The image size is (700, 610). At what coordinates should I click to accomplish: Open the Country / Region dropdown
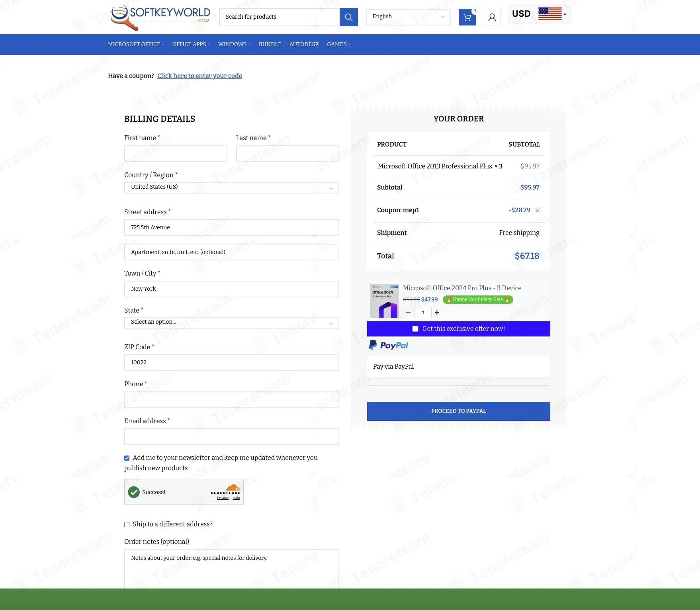point(231,188)
